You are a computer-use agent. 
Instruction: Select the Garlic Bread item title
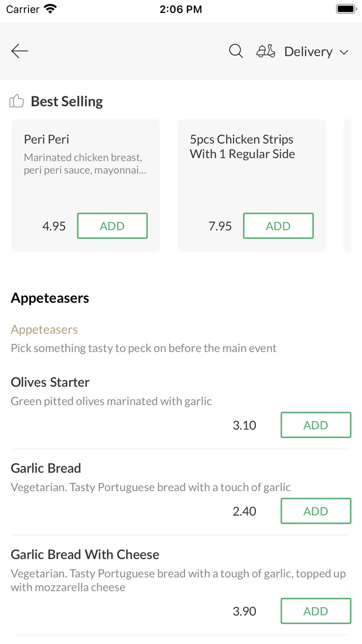point(46,468)
